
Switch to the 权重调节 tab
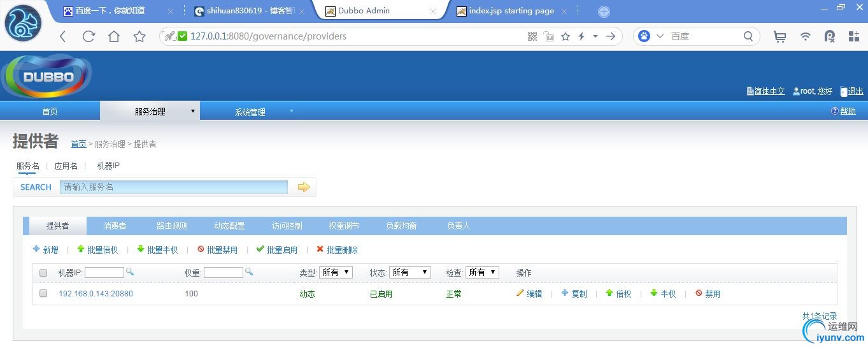pyautogui.click(x=344, y=226)
